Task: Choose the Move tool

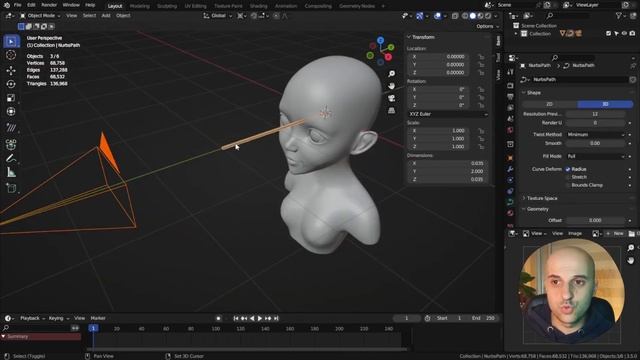Action: (11, 70)
